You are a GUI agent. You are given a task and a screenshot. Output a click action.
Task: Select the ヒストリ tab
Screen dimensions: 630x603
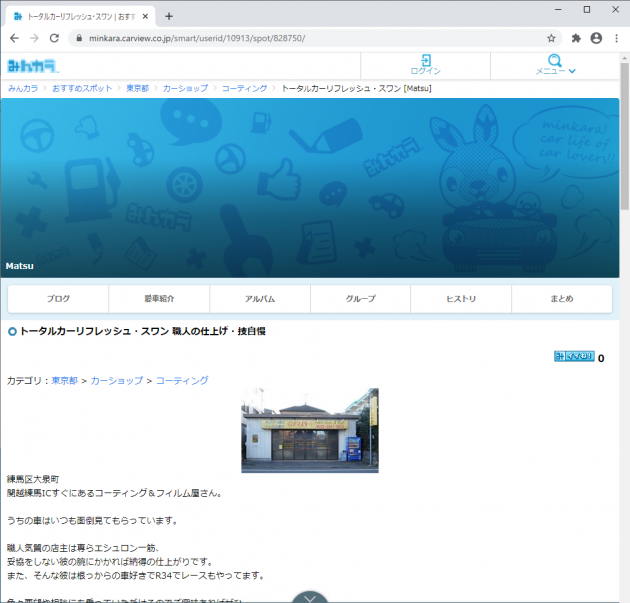[x=461, y=299]
